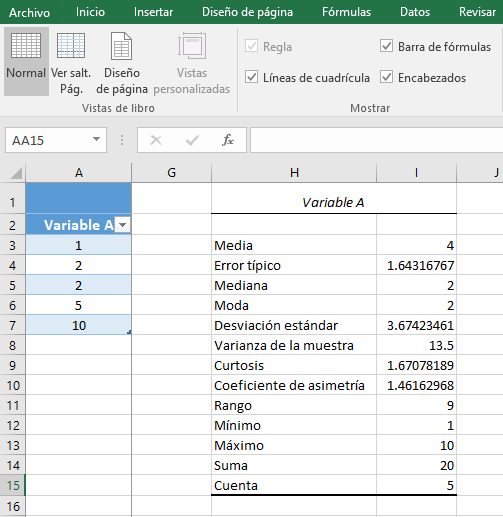Select the Rango value 9 cell
This screenshot has height=517, width=503.
tap(416, 405)
